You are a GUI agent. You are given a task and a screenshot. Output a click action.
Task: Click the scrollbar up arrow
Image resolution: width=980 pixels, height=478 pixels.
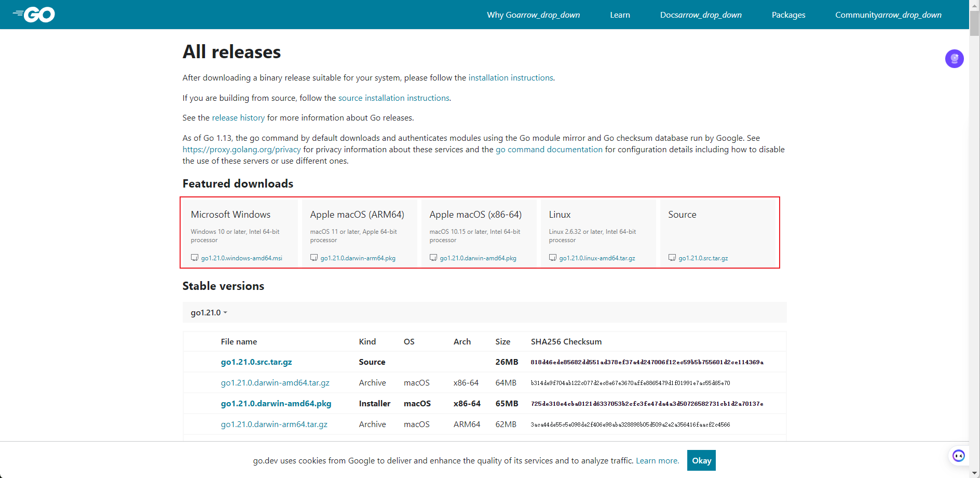click(974, 5)
